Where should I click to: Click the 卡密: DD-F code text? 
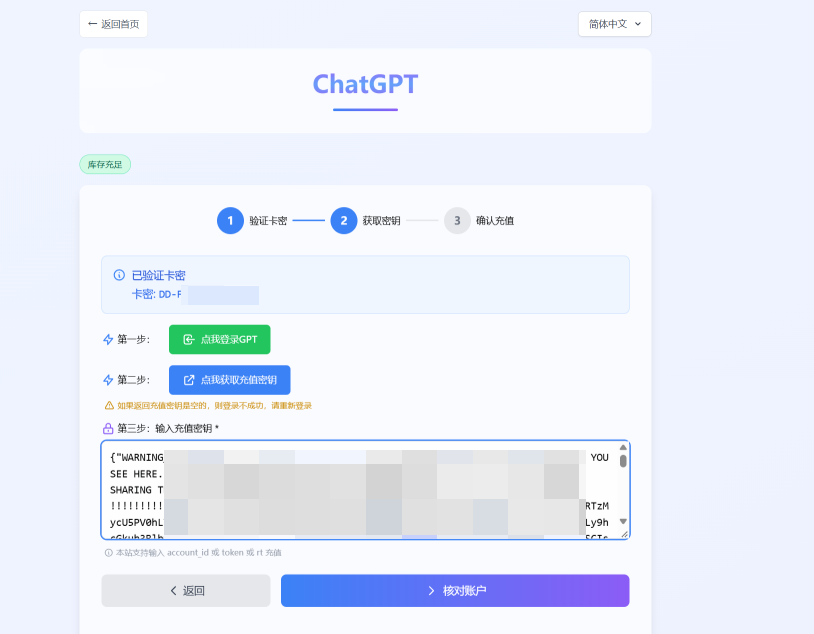[157, 294]
